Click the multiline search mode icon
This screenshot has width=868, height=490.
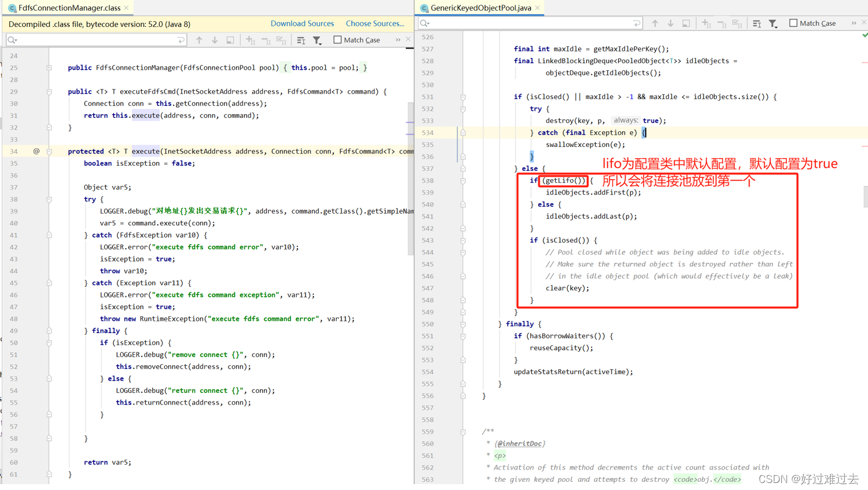(x=300, y=39)
